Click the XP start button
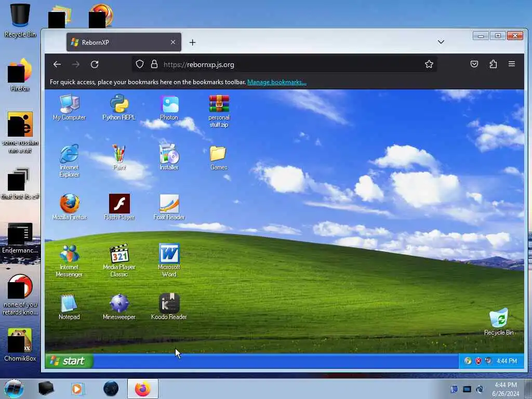 [x=69, y=361]
